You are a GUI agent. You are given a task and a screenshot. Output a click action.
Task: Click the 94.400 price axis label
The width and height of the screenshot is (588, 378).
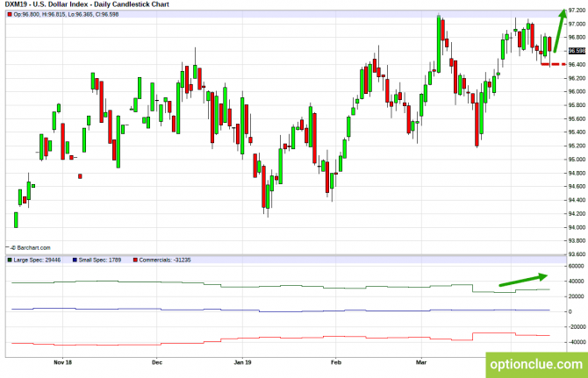(x=577, y=200)
